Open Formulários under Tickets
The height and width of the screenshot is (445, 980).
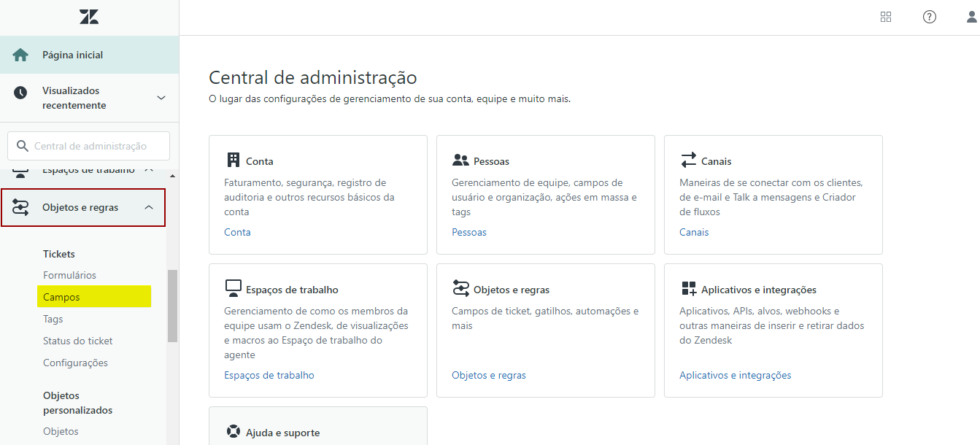[69, 275]
